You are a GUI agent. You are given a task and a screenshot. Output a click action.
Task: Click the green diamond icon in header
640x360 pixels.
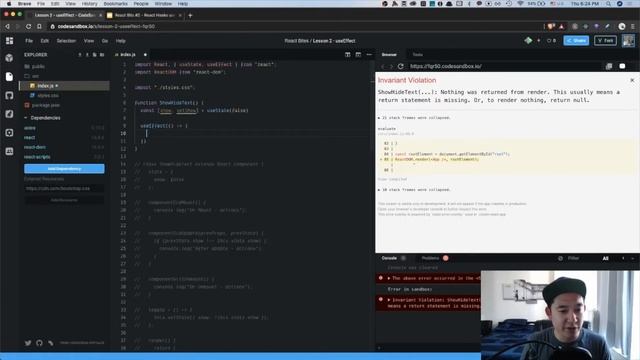tap(528, 40)
